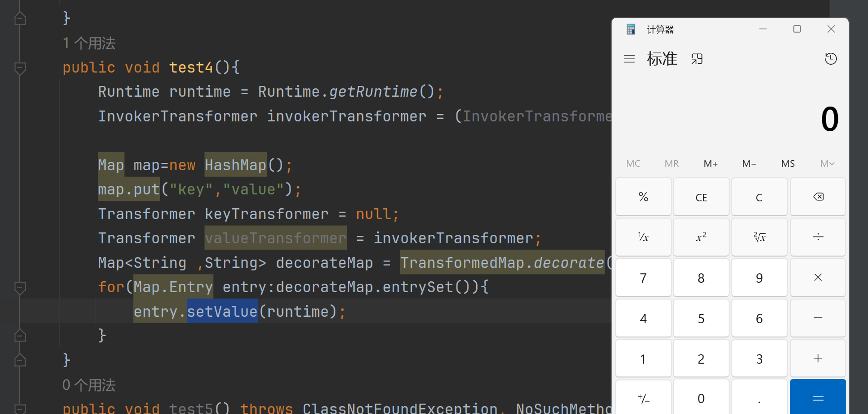Click the valueTransformer variable declaration
Viewport: 868px width, 414px height.
click(x=276, y=238)
